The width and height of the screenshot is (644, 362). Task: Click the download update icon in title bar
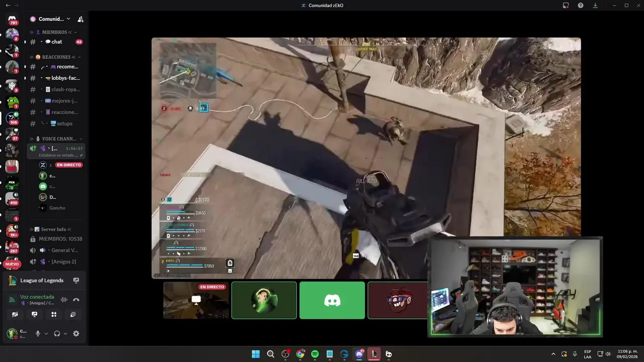595,5
